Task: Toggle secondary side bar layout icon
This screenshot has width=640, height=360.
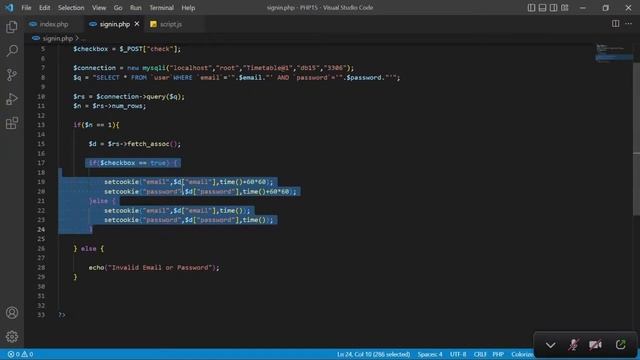Action: click(553, 7)
